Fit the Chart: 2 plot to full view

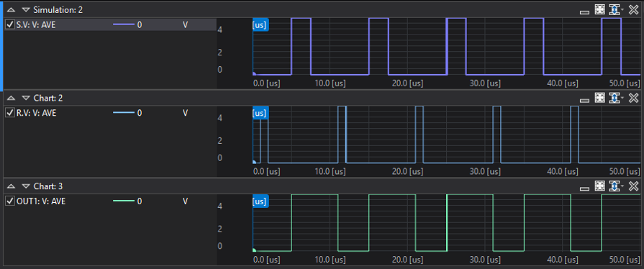(x=600, y=98)
